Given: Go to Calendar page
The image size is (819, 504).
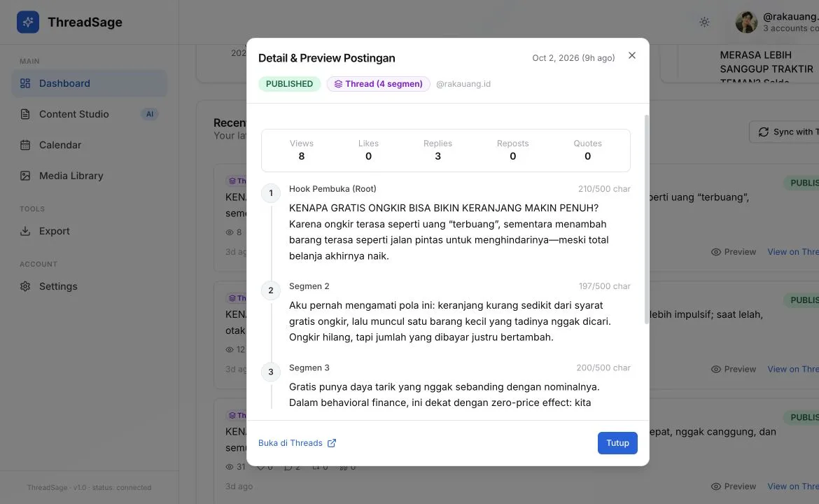Looking at the screenshot, I should point(90,145).
